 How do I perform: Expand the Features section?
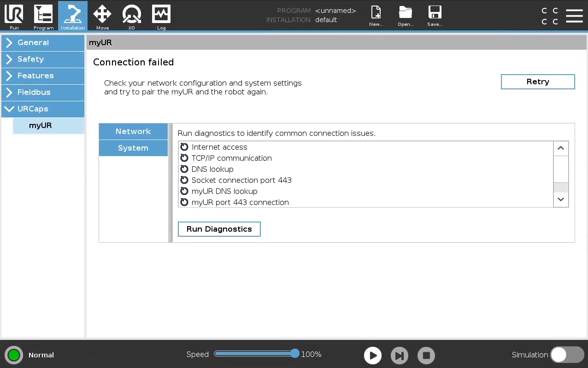point(43,76)
